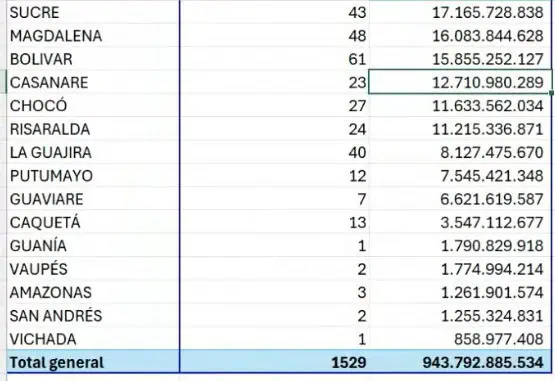Screen dimensions: 555x381
Task: Select the CHOCÓ cell
Action: pyautogui.click(x=93, y=106)
